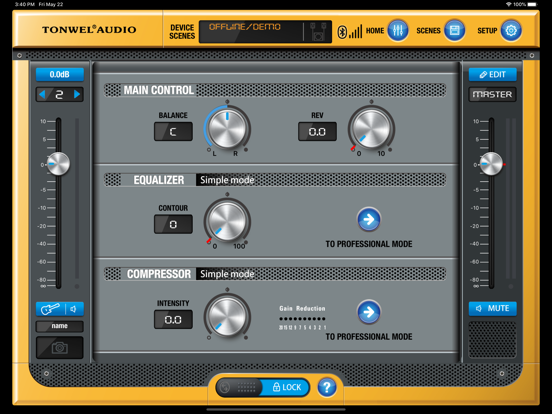Open the Home mixer view icon
The image size is (552, 414).
point(398,31)
